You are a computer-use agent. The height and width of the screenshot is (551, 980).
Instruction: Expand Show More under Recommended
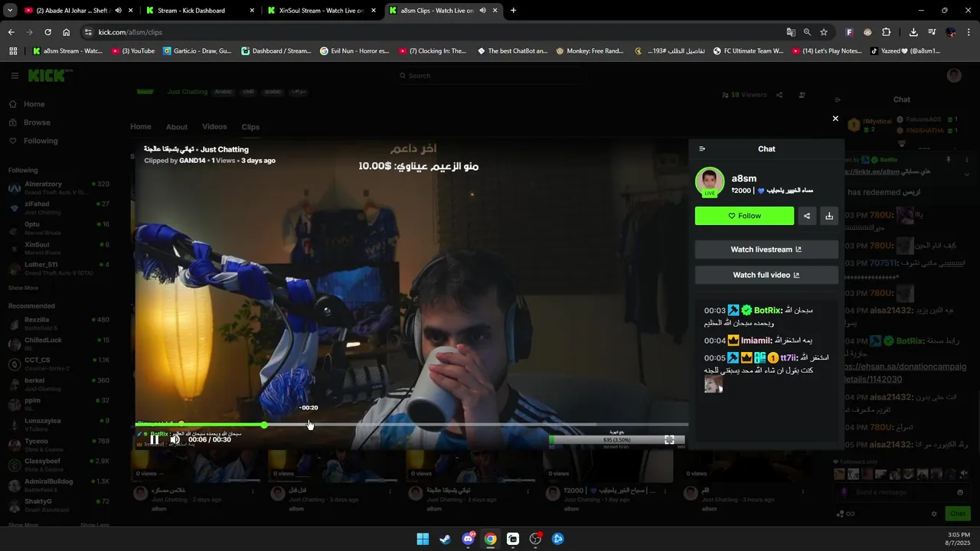23,525
